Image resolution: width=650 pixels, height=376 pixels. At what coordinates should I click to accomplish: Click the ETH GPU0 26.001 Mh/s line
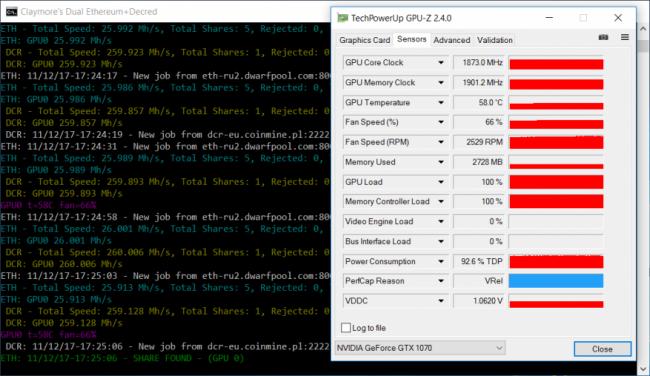pos(56,240)
